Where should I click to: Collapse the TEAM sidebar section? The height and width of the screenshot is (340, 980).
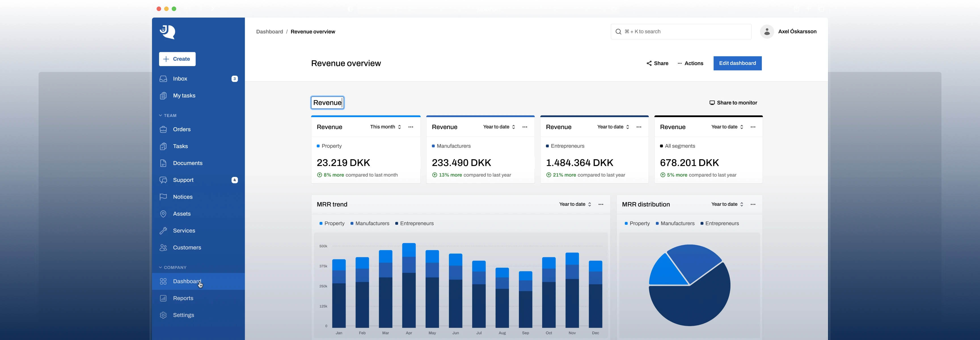coord(168,116)
